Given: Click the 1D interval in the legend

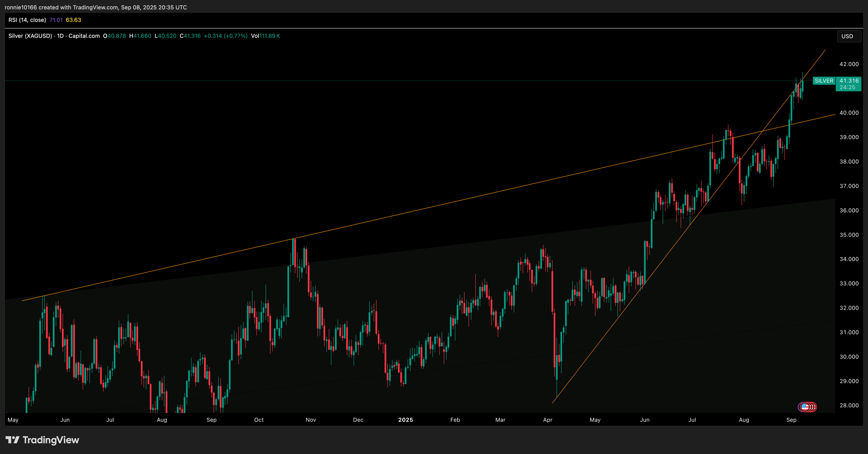Looking at the screenshot, I should [x=60, y=36].
